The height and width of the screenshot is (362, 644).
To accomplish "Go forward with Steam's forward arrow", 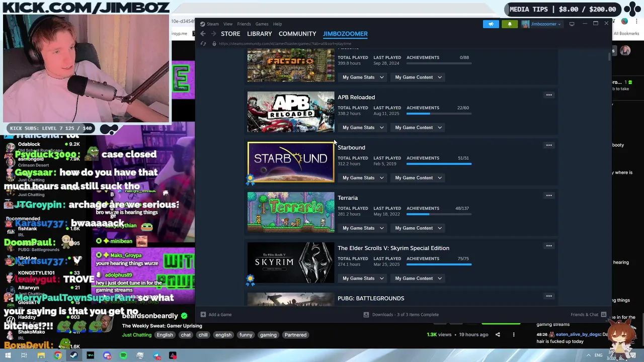I will (213, 34).
